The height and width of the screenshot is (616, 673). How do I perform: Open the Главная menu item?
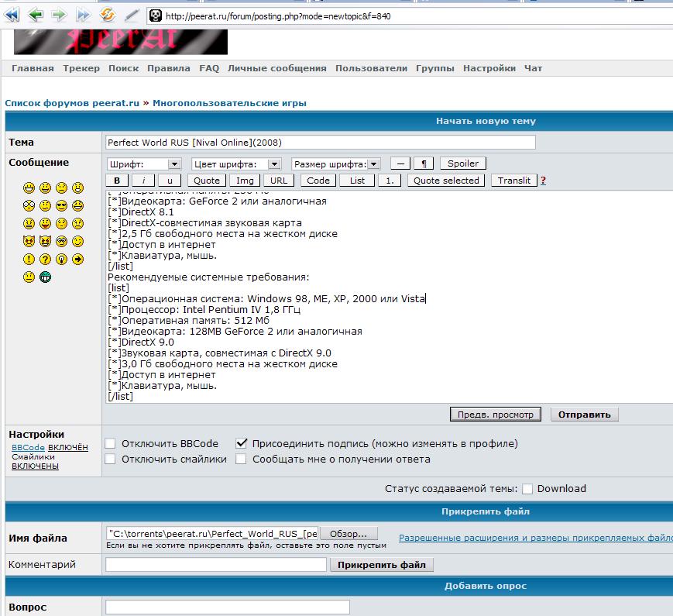(33, 68)
